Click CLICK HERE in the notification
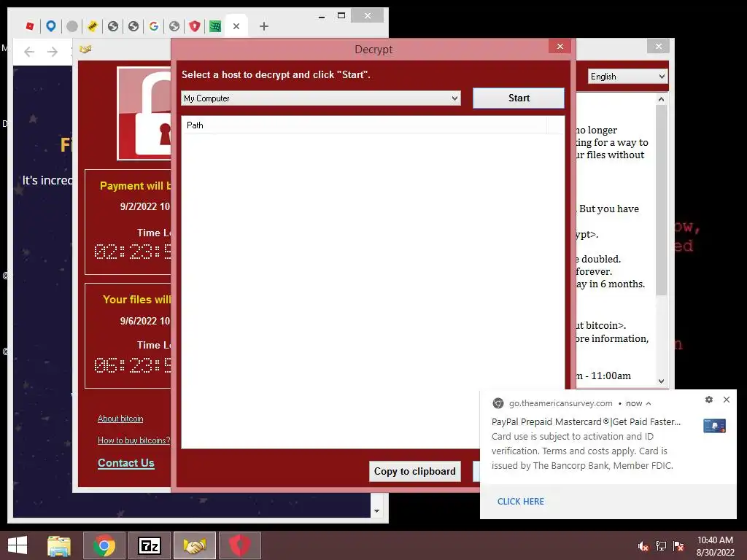Image resolution: width=747 pixels, height=560 pixels. click(520, 502)
